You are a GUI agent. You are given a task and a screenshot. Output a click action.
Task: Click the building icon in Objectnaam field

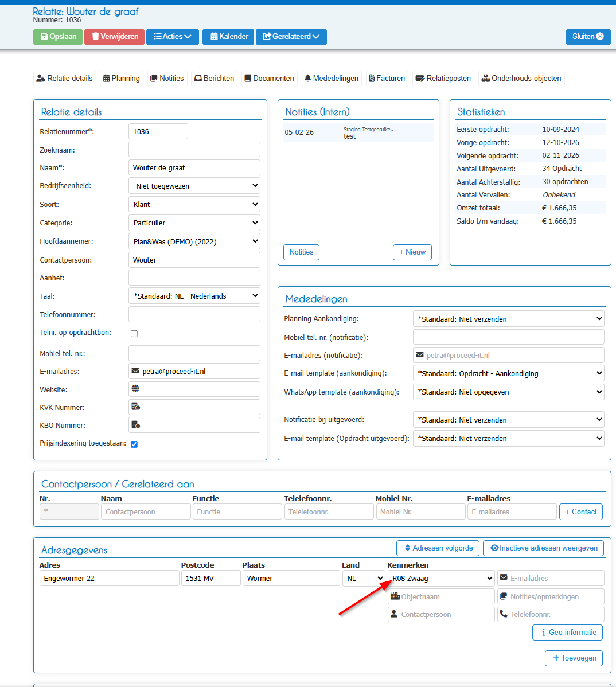pos(395,596)
